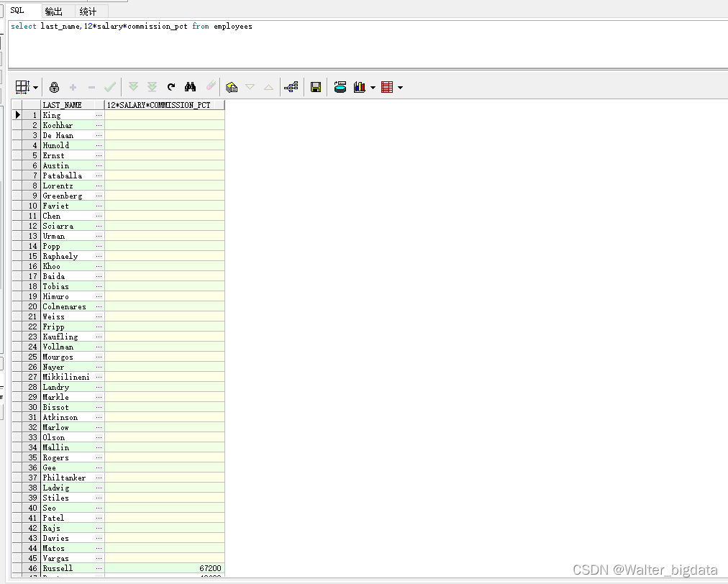Click the grid select-all cells icon

point(22,87)
